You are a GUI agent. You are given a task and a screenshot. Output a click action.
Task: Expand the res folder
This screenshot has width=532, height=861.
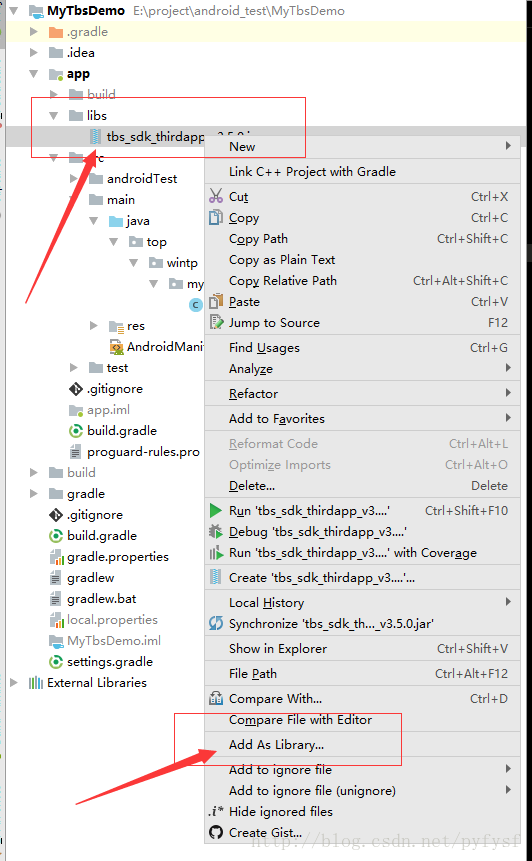(93, 326)
